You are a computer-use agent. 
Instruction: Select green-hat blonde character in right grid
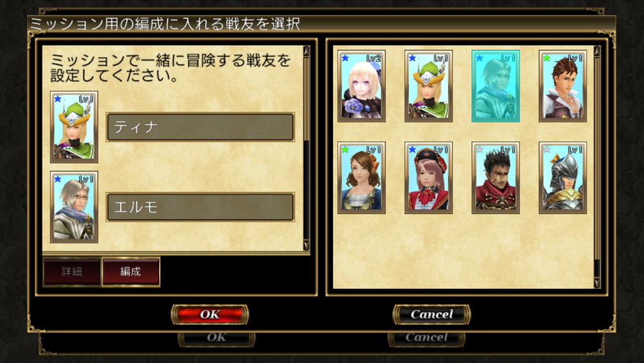tap(428, 86)
